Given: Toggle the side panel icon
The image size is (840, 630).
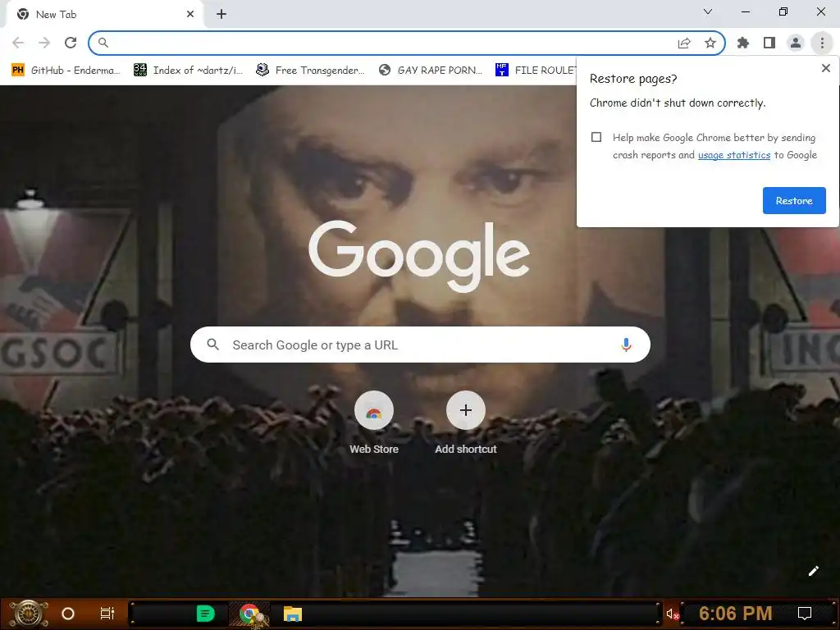Looking at the screenshot, I should click(769, 43).
